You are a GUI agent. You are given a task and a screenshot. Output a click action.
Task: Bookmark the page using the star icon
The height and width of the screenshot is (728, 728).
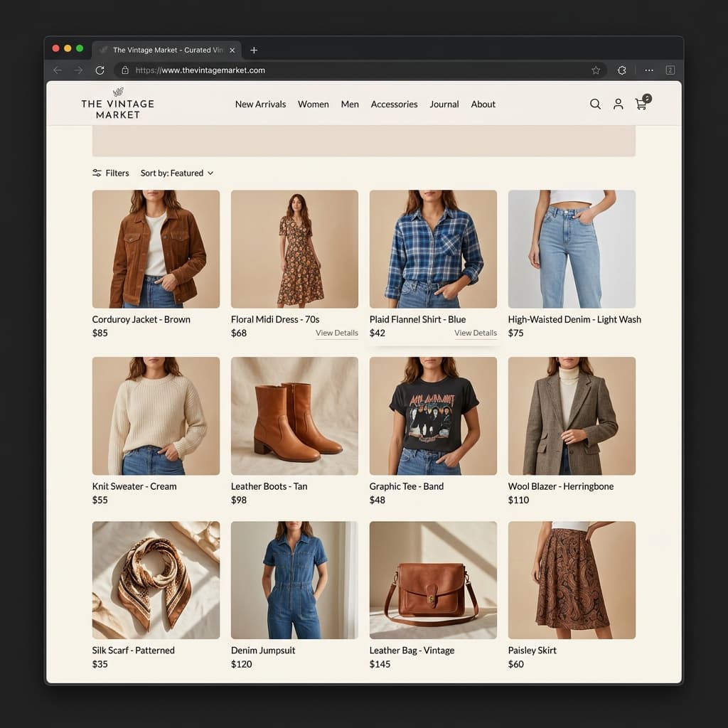click(x=596, y=70)
